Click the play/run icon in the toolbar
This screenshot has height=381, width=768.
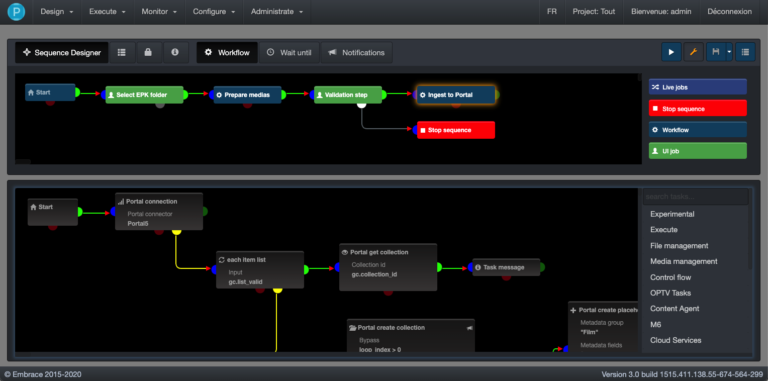pyautogui.click(x=671, y=52)
